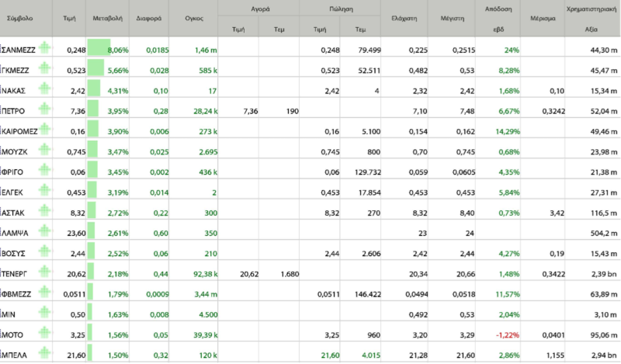Open the ΤΕΝΕΡΓ stock symbol
Screen dimensions: 621x364
click(x=19, y=272)
